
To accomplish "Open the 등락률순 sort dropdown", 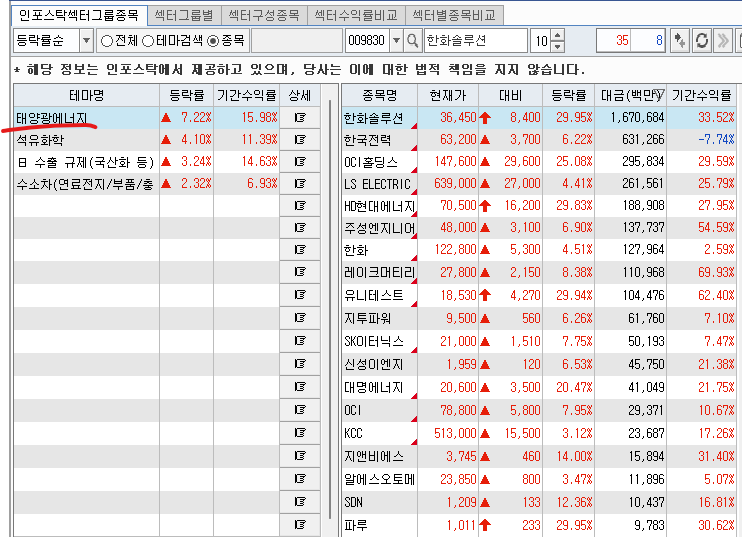I will click(86, 41).
